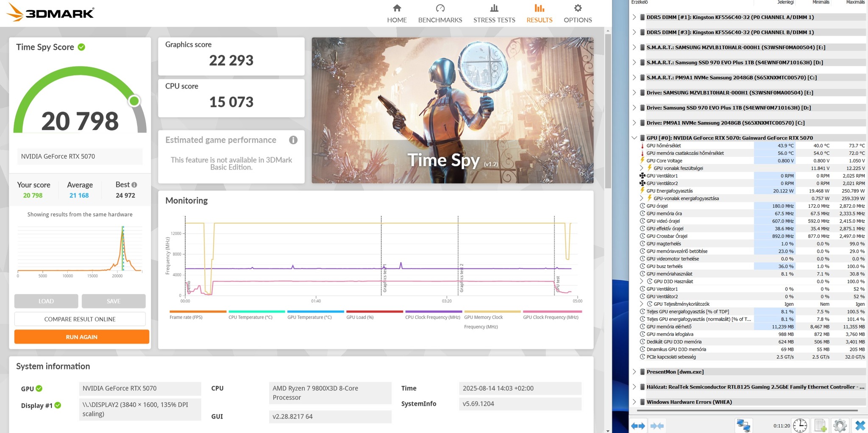Open the BENCHMARKS tab
This screenshot has height=433, width=868.
pos(440,14)
